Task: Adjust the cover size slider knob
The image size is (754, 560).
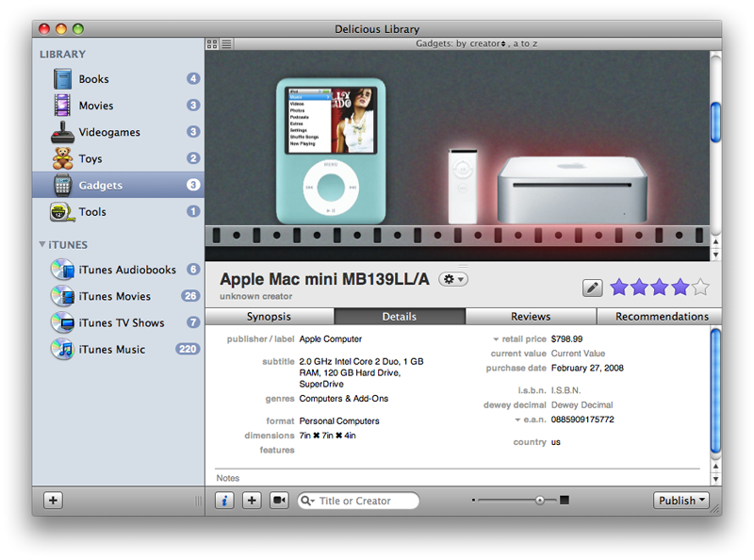Action: pyautogui.click(x=539, y=501)
